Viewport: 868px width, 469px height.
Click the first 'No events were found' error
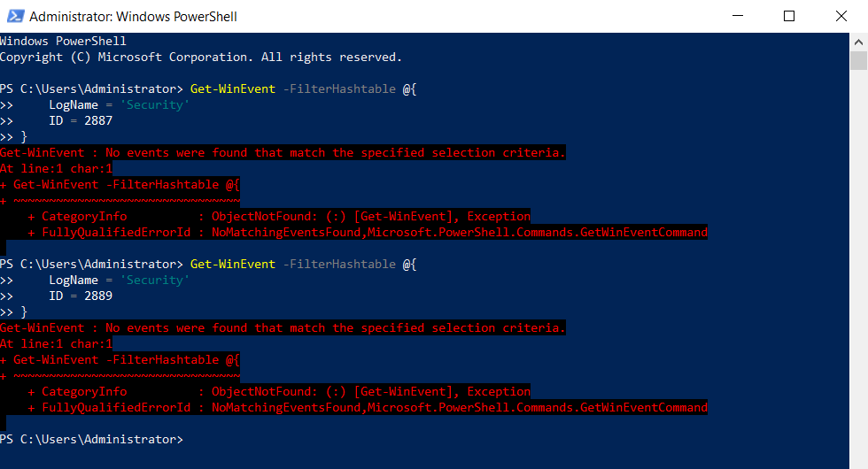coord(282,153)
